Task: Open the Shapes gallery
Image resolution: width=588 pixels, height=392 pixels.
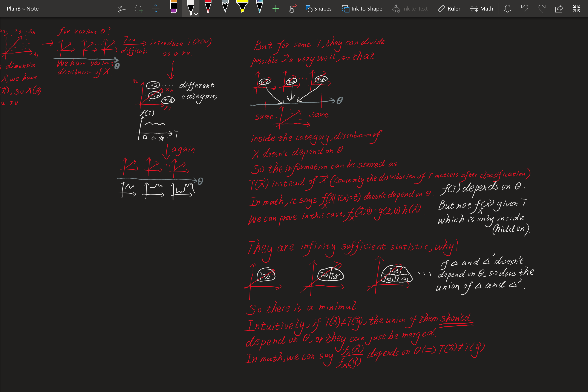Action: tap(318, 9)
